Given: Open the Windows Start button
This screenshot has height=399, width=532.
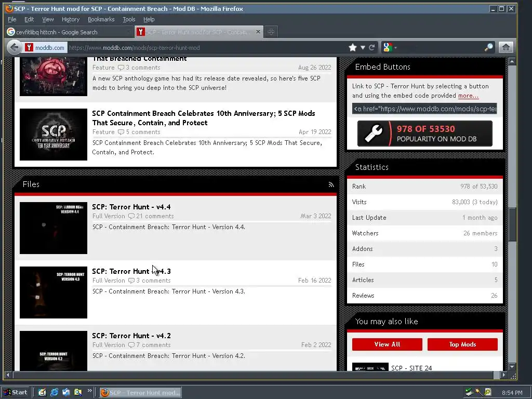Looking at the screenshot, I should (15, 392).
